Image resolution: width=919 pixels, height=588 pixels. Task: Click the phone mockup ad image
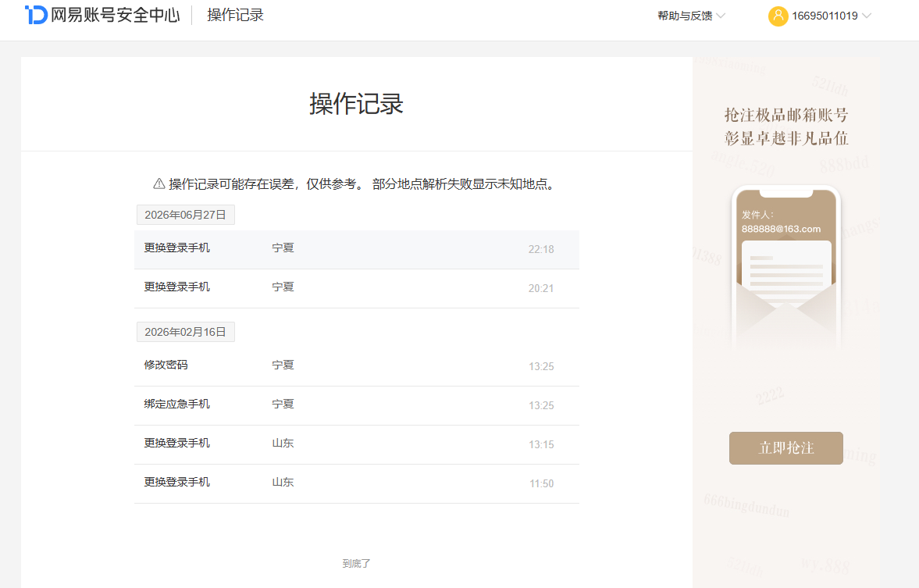pyautogui.click(x=786, y=269)
